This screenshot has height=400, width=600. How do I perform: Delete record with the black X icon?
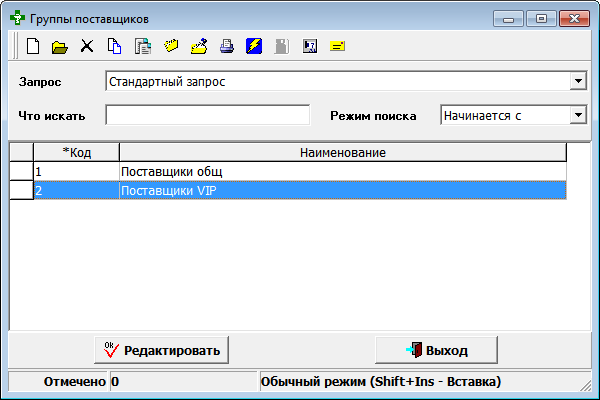click(x=87, y=46)
